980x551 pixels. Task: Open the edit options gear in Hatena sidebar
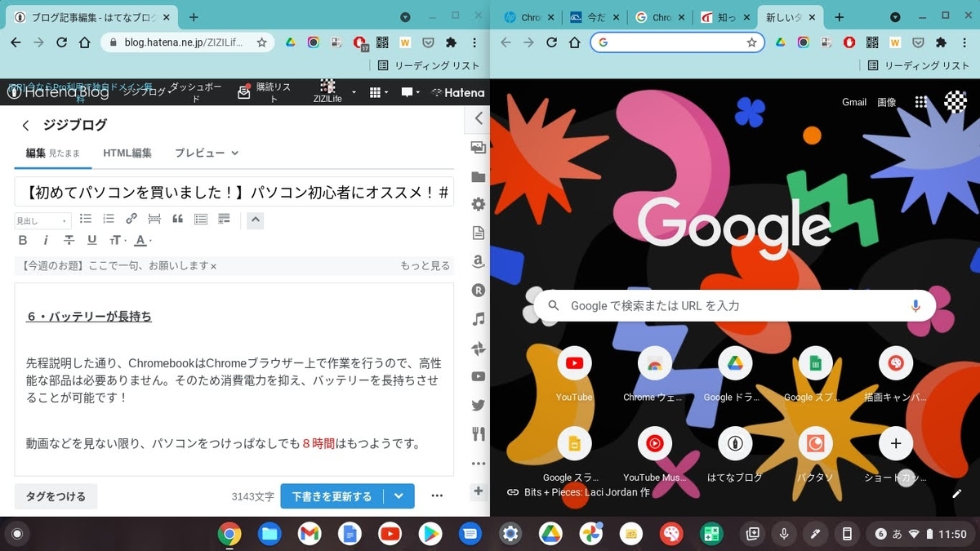[479, 205]
